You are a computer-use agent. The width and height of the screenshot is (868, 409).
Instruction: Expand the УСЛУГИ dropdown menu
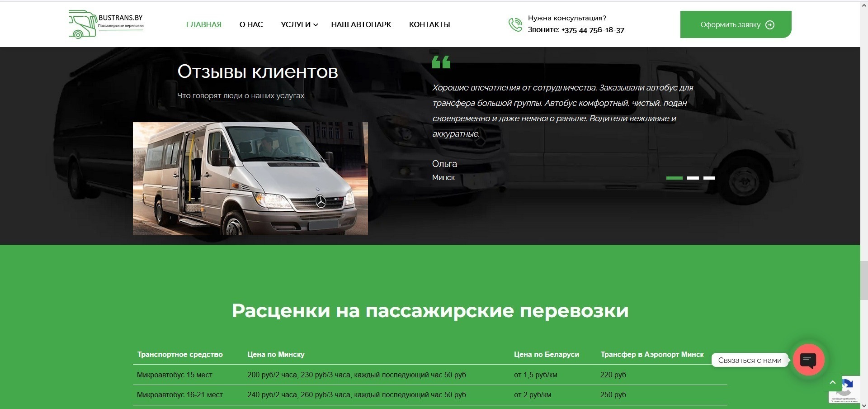pos(296,25)
